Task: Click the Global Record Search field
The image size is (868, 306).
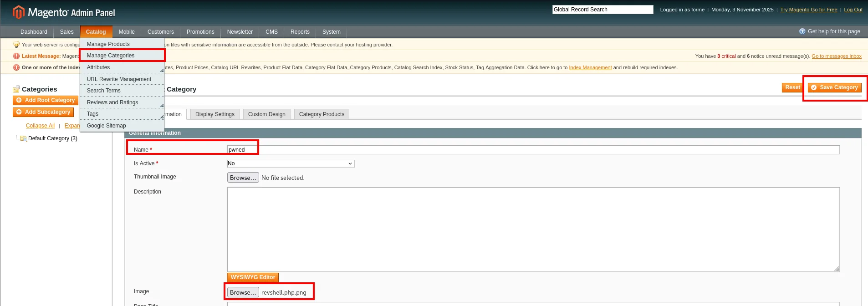Action: tap(602, 10)
